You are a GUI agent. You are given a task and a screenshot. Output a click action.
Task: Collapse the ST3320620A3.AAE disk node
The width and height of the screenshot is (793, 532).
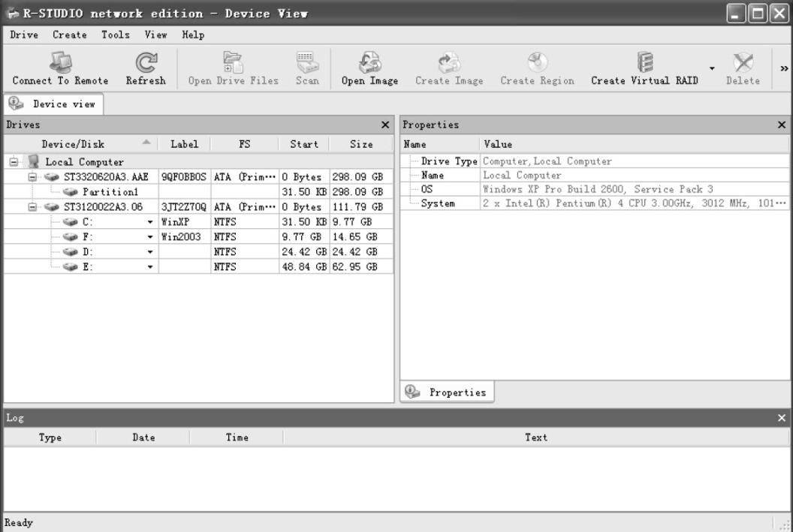tap(32, 177)
